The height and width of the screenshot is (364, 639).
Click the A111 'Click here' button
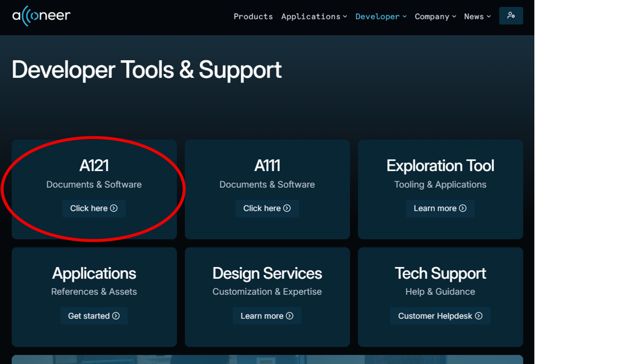[267, 208]
